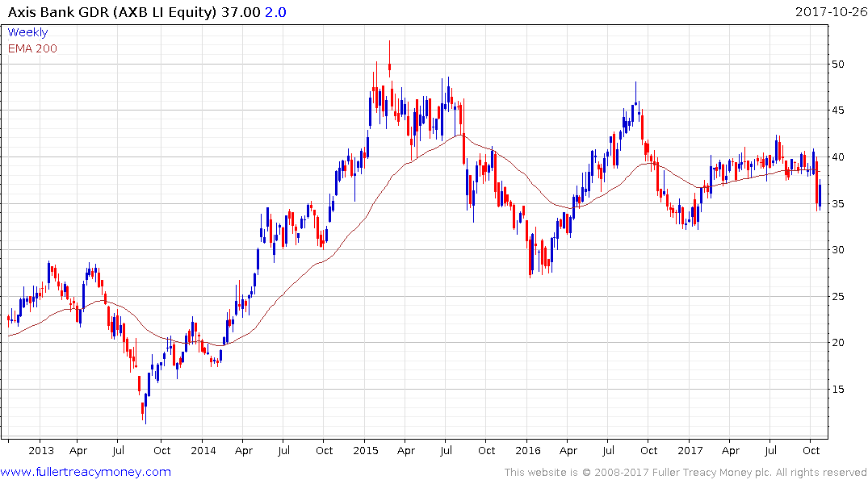Click the 'EMA 200' legend label
868x484 pixels.
(32, 48)
